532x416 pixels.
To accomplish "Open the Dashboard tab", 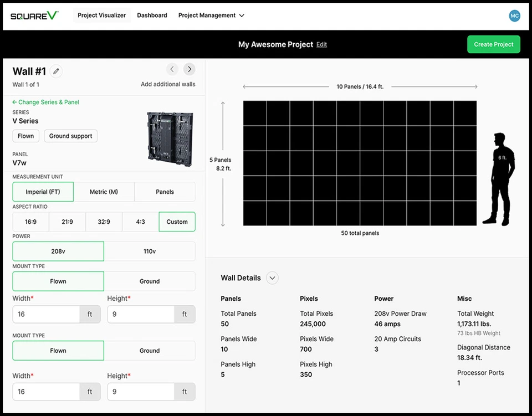I will (x=152, y=16).
